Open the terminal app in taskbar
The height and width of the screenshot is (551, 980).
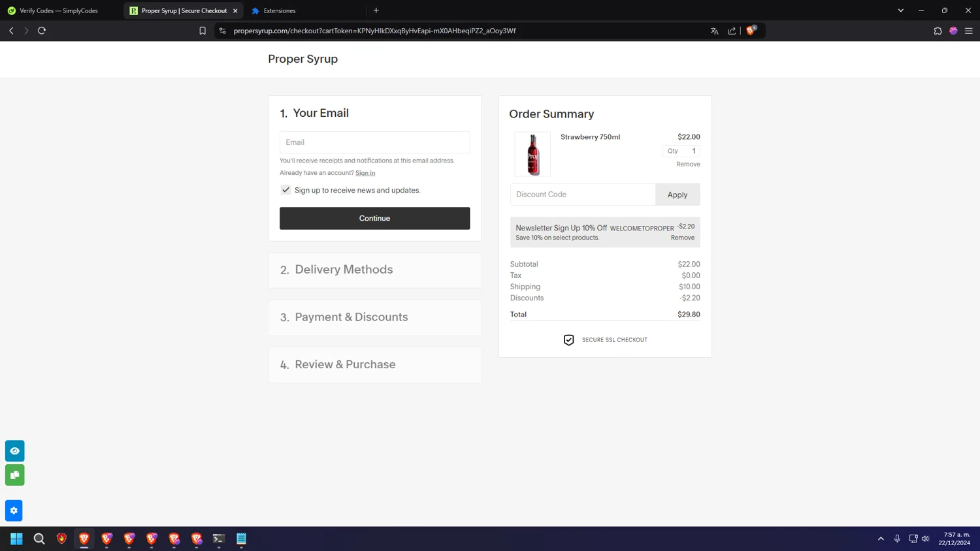point(219,539)
